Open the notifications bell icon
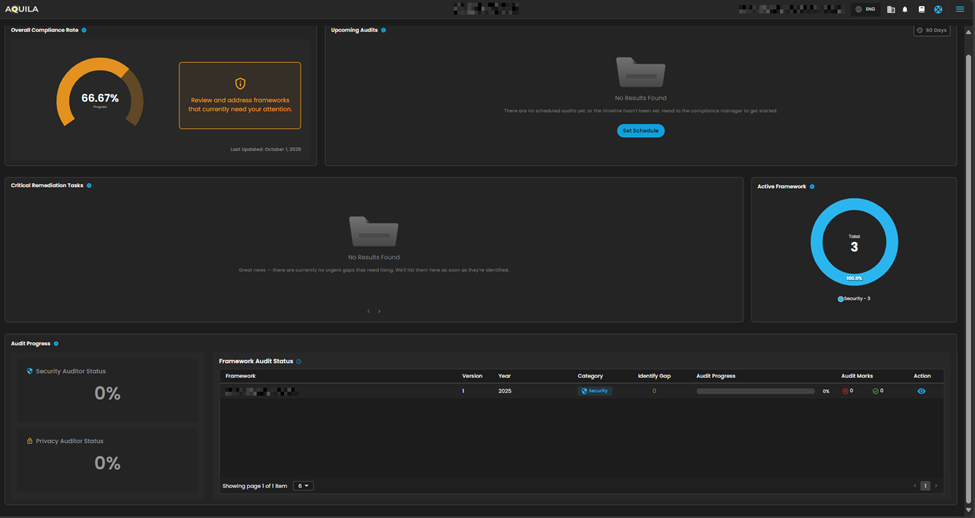This screenshot has width=975, height=518. point(905,9)
